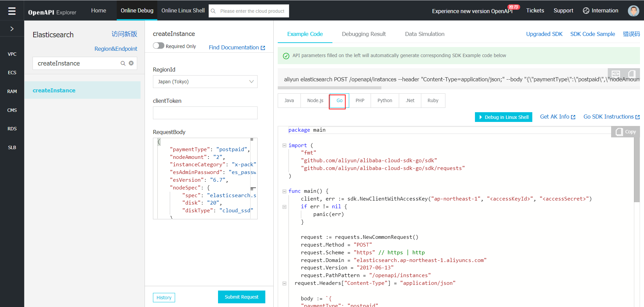Open CMS in the product sidebar
644x307 pixels.
click(12, 110)
